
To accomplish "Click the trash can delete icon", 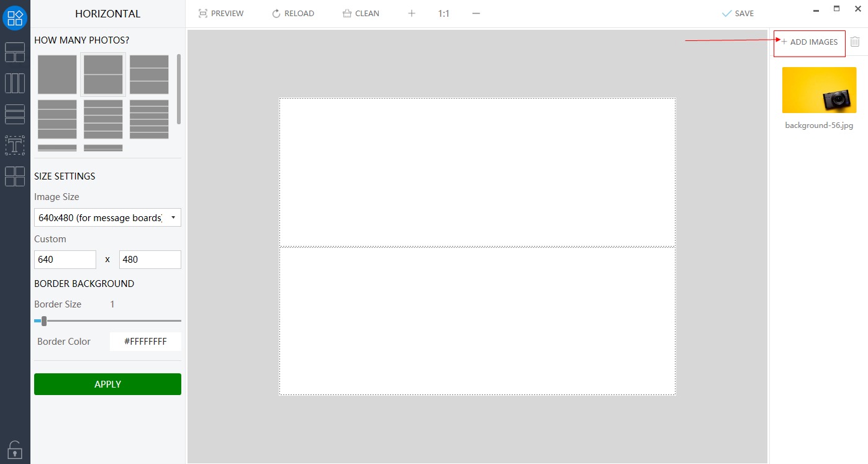I will (x=855, y=42).
